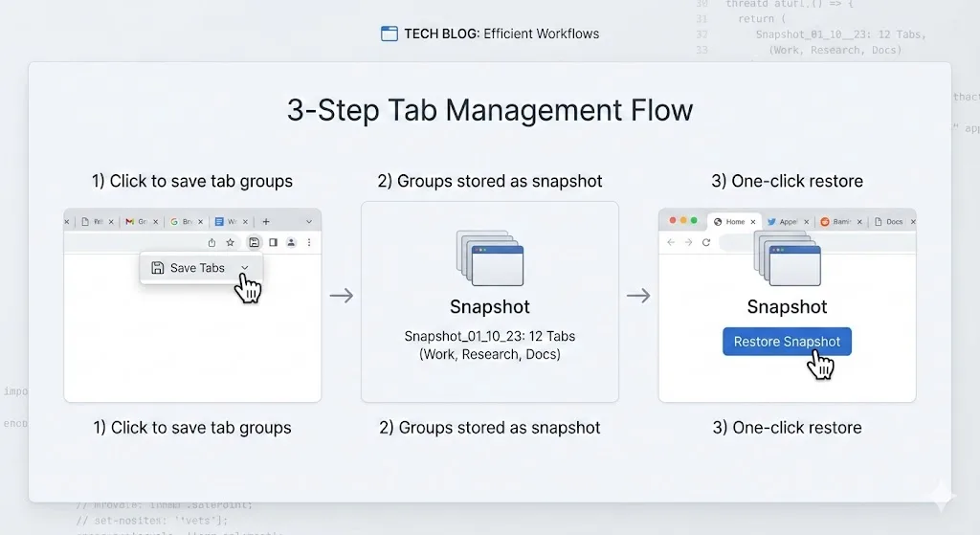Click 'Snapshot_01_10_23: 12 Tabs' text

coord(490,336)
